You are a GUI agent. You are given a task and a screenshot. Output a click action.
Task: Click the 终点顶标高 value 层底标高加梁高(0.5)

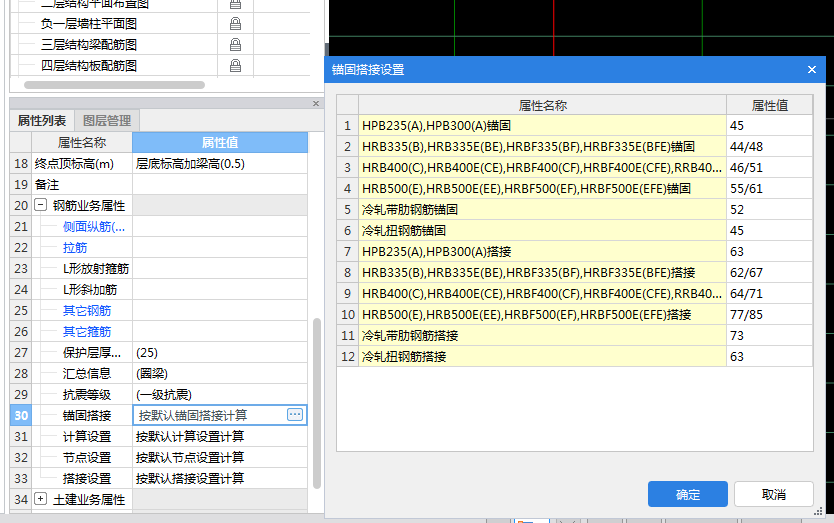pos(220,163)
